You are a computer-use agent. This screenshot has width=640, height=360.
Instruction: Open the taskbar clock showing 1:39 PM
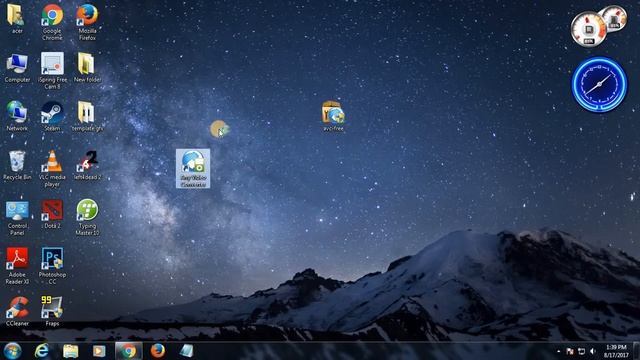point(616,351)
